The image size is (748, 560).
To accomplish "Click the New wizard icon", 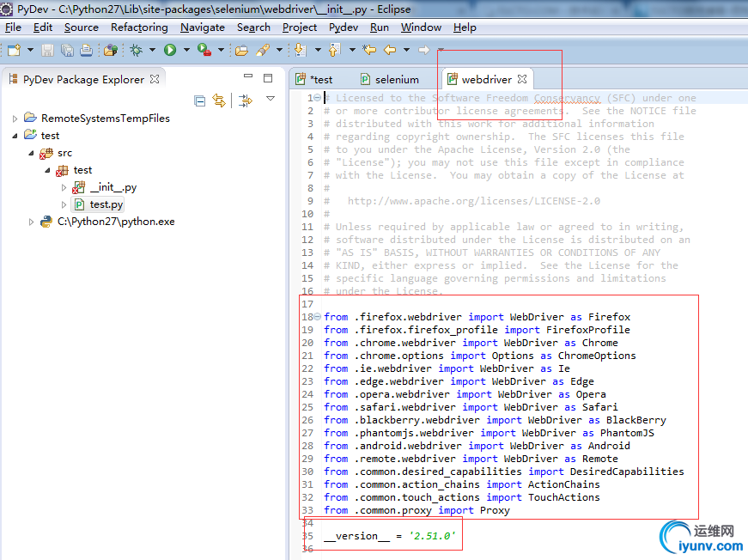I will (x=14, y=50).
